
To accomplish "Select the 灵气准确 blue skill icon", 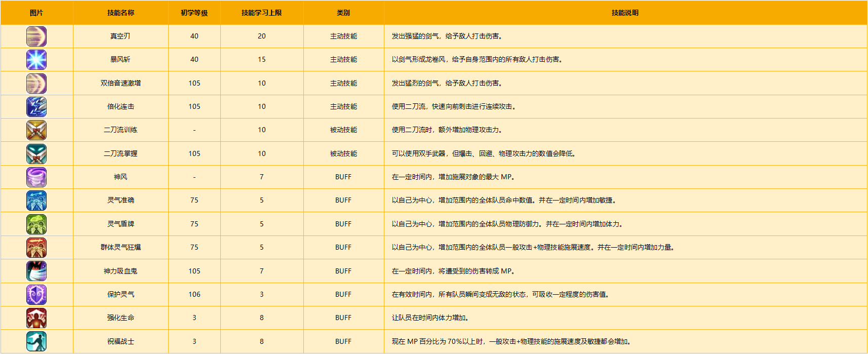I will [x=36, y=201].
